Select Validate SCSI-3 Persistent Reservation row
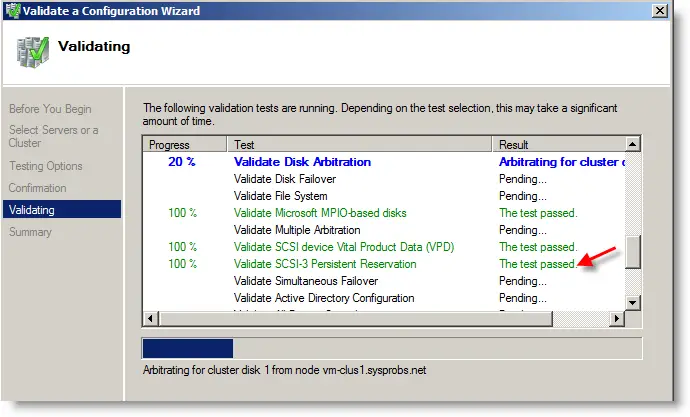 pyautogui.click(x=384, y=264)
